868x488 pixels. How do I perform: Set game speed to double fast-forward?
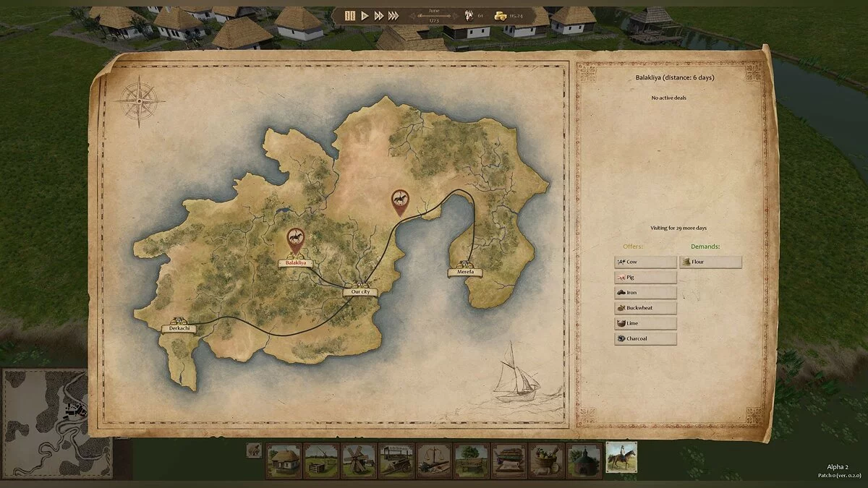[379, 15]
